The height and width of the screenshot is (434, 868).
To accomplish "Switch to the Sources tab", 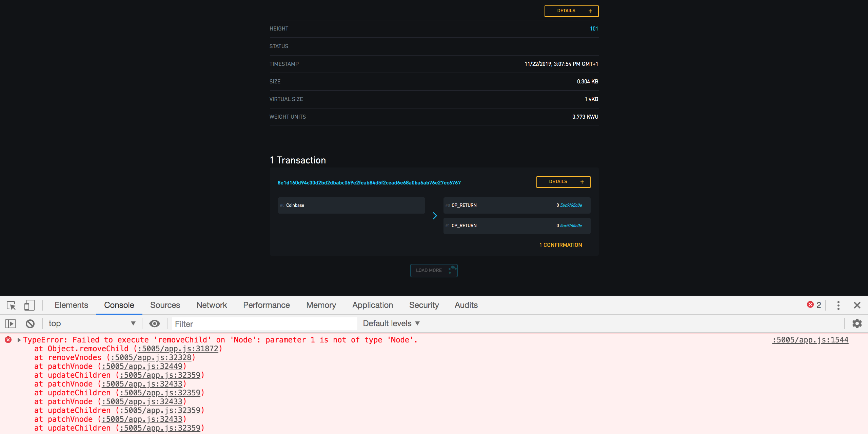I will coord(165,305).
